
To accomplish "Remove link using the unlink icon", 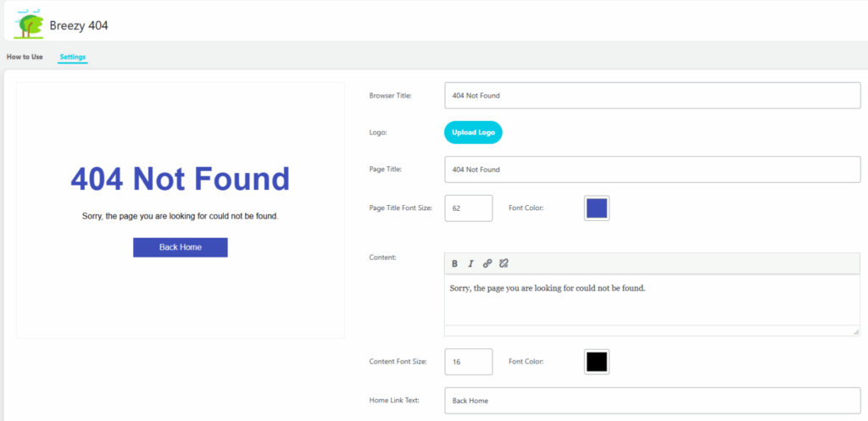I will pyautogui.click(x=504, y=263).
